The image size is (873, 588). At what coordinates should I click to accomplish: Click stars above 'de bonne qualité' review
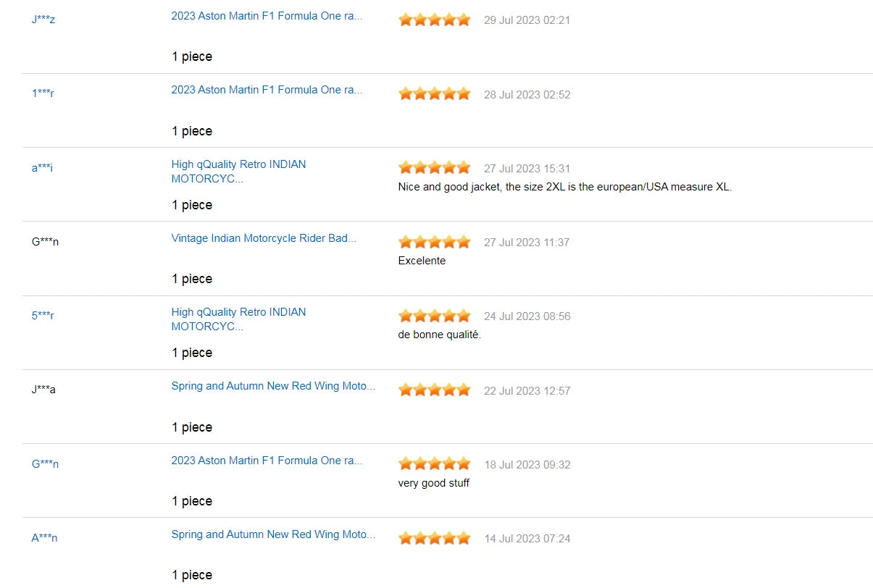pyautogui.click(x=434, y=316)
